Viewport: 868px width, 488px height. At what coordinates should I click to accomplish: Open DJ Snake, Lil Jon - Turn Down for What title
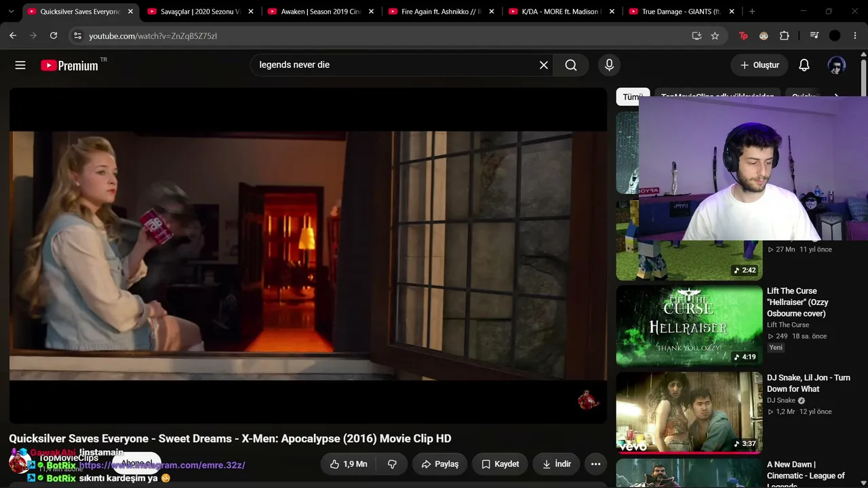coord(808,384)
